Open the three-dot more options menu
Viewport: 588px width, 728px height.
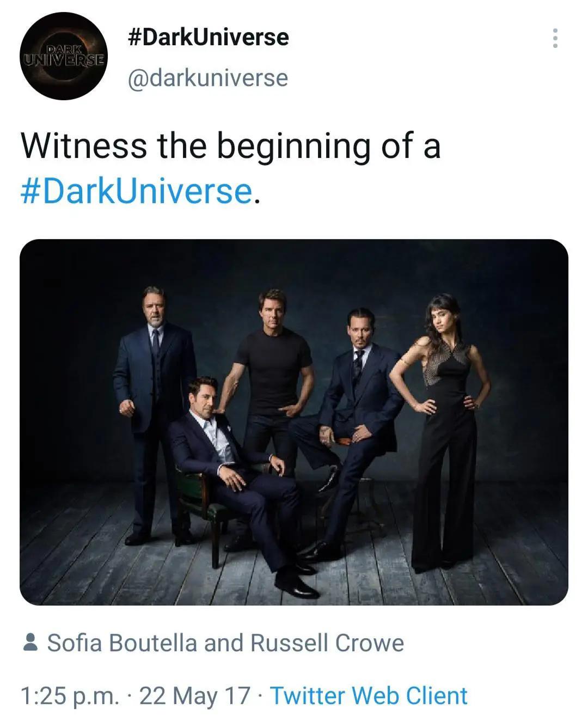click(x=555, y=38)
